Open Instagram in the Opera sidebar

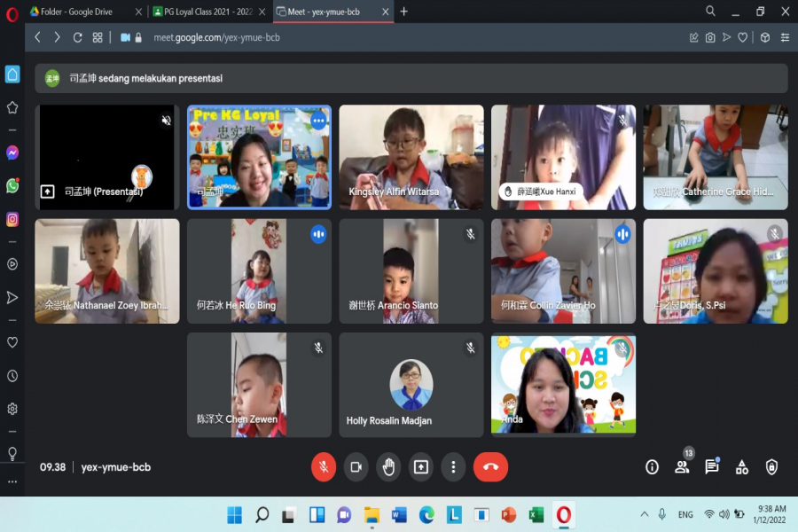[12, 219]
